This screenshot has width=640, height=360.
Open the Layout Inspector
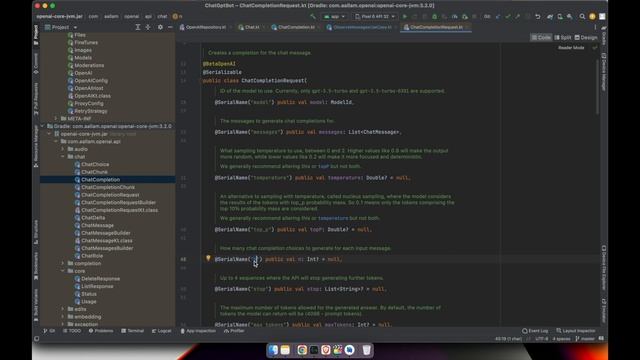click(x=576, y=331)
